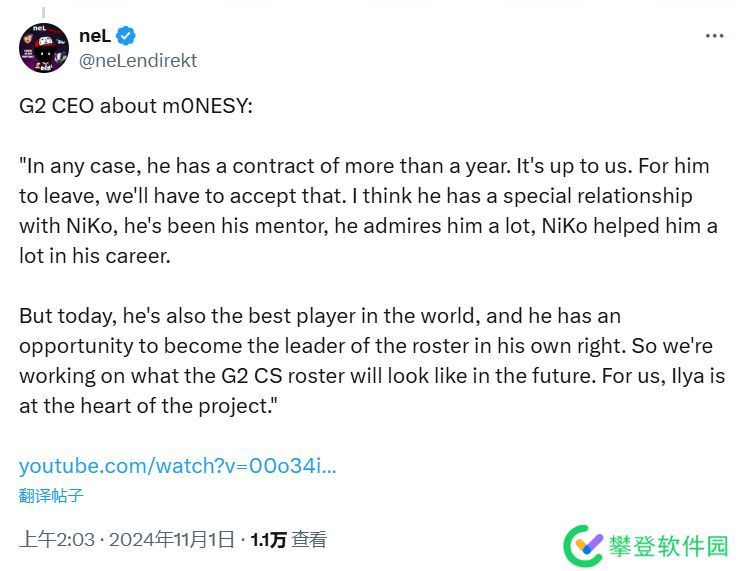Click the bold 1.1万 view number
This screenshot has height=571, width=746.
pyautogui.click(x=268, y=540)
